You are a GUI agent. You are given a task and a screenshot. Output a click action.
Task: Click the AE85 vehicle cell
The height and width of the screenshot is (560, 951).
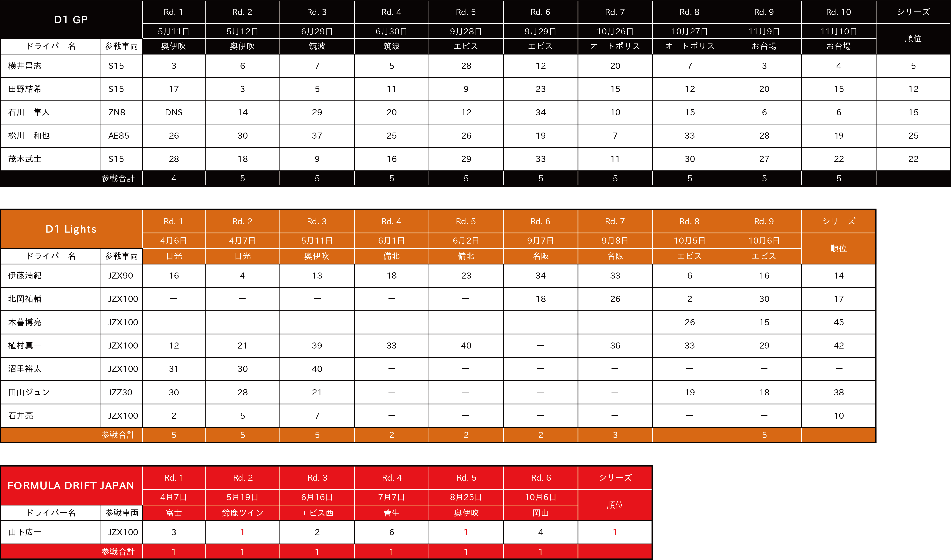[119, 136]
